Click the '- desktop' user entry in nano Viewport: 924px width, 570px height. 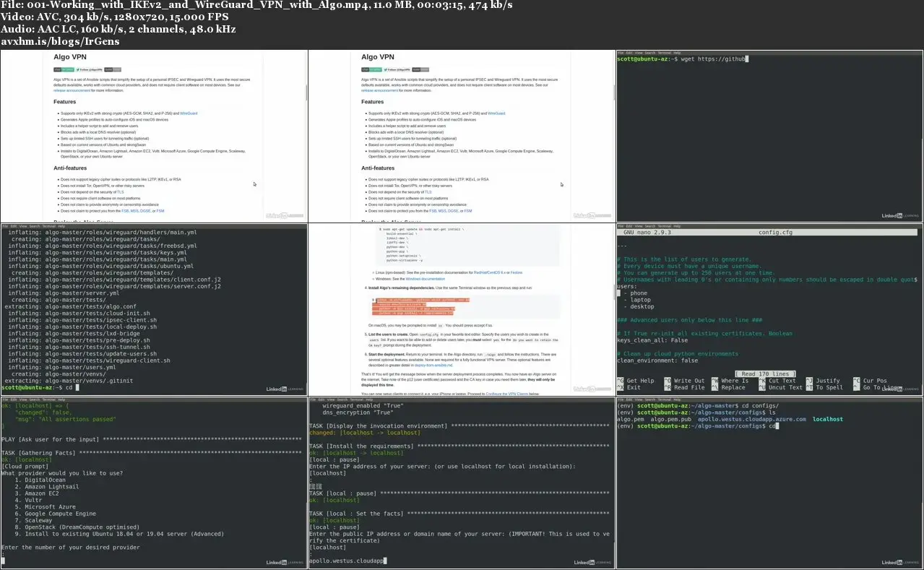point(639,306)
